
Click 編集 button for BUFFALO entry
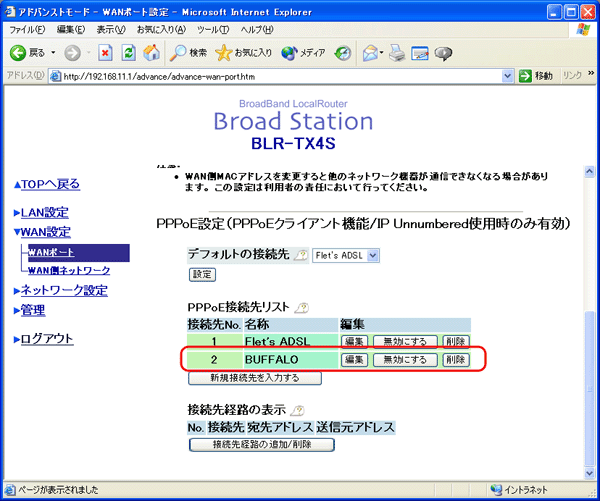point(355,359)
